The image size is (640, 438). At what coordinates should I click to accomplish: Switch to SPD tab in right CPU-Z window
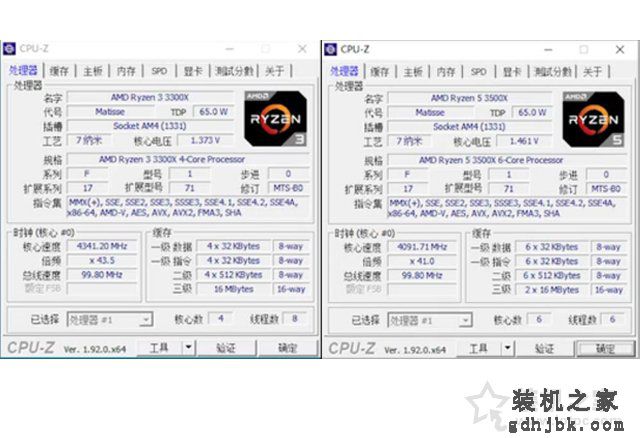point(478,72)
